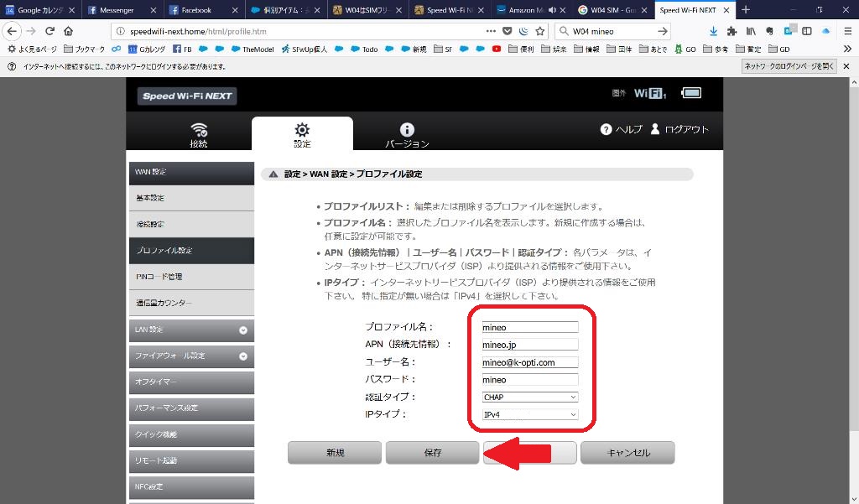
Task: Open the TheModel bookmark
Action: [252, 49]
